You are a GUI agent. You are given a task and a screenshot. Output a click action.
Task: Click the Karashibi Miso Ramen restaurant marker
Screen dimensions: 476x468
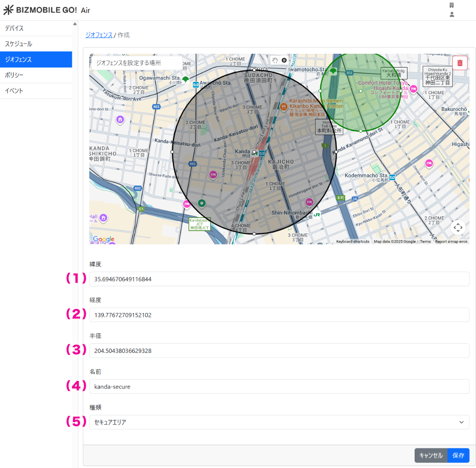pyautogui.click(x=283, y=107)
